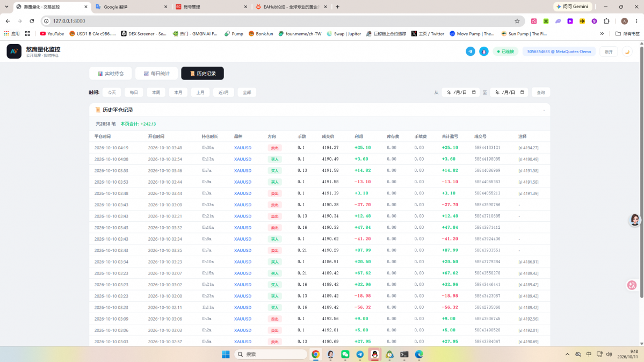Click the purple play-button extension icon

pyautogui.click(x=570, y=21)
